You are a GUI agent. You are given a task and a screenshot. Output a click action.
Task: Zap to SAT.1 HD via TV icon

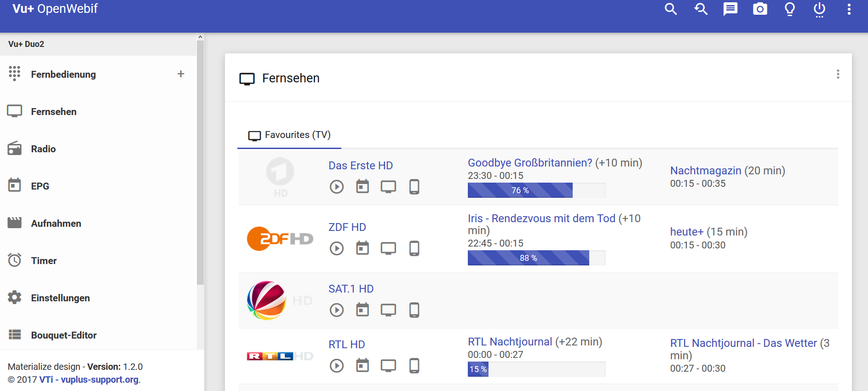point(388,310)
